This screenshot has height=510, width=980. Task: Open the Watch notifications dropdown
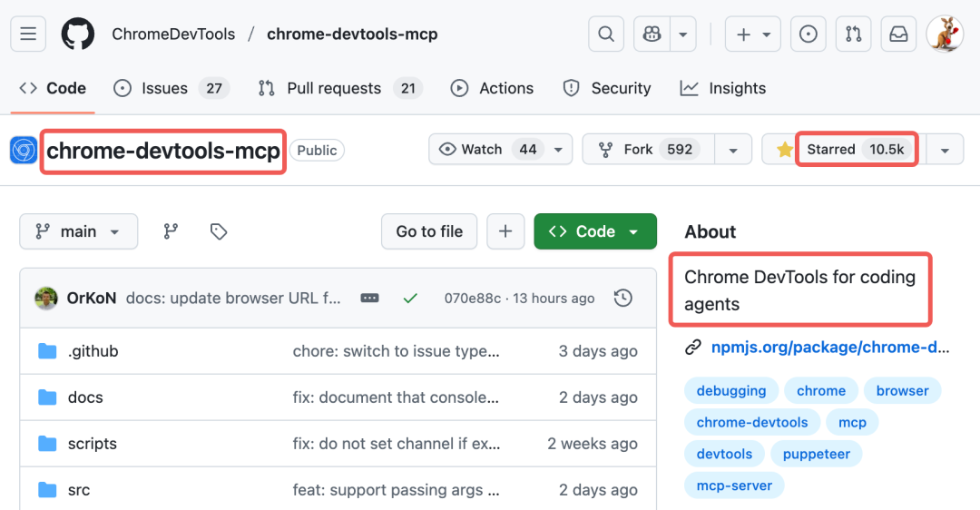pos(500,150)
